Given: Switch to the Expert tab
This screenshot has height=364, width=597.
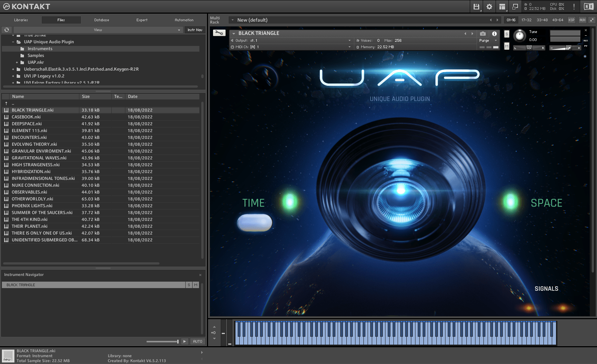Looking at the screenshot, I should click(x=142, y=20).
